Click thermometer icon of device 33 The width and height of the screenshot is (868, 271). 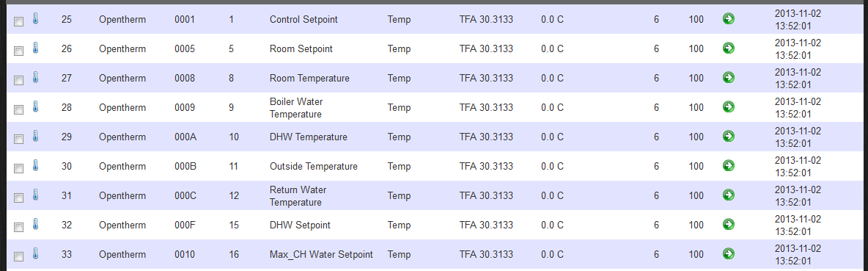[35, 253]
